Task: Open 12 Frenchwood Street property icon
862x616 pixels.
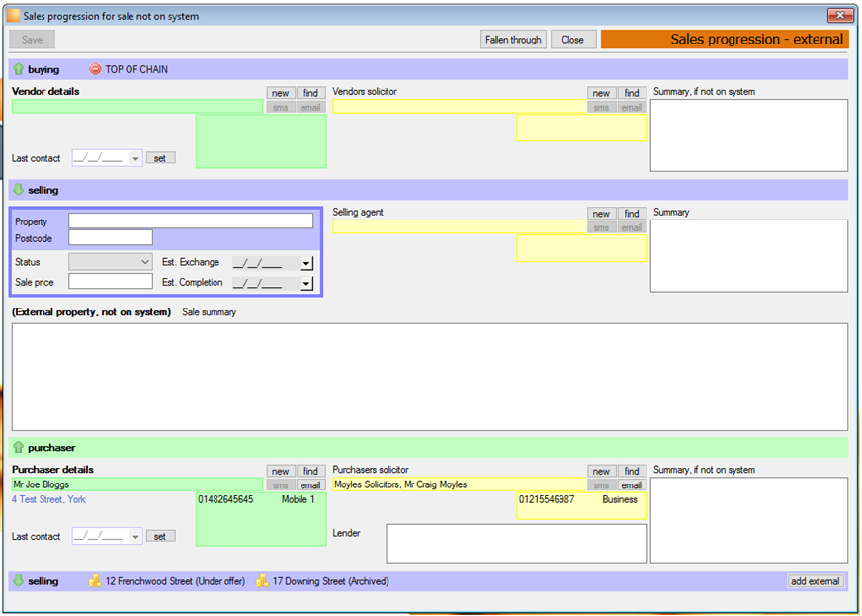Action: (95, 580)
